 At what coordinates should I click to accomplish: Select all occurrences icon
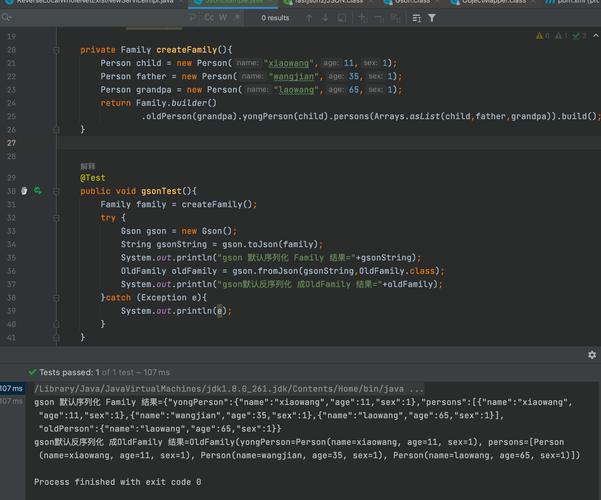395,18
